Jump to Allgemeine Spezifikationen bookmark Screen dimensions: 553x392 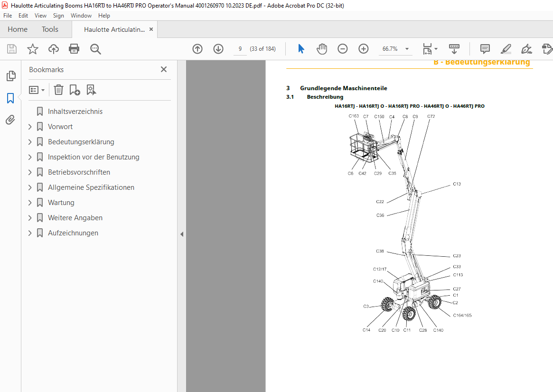tap(91, 187)
